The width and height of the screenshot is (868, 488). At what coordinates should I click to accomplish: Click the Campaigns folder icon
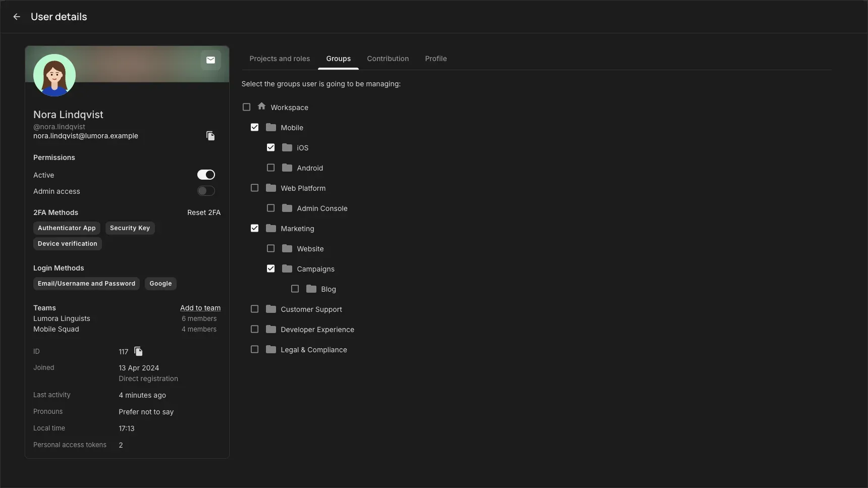[287, 268]
